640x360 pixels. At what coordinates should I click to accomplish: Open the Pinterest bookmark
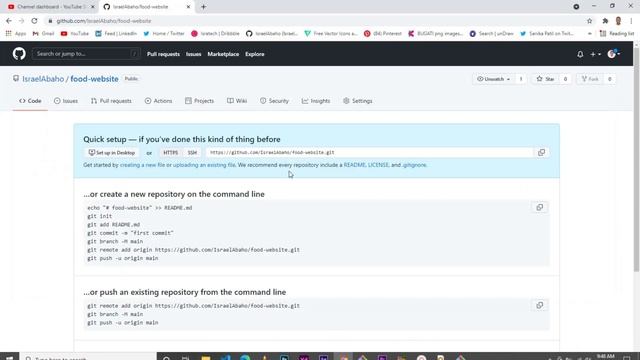(383, 33)
